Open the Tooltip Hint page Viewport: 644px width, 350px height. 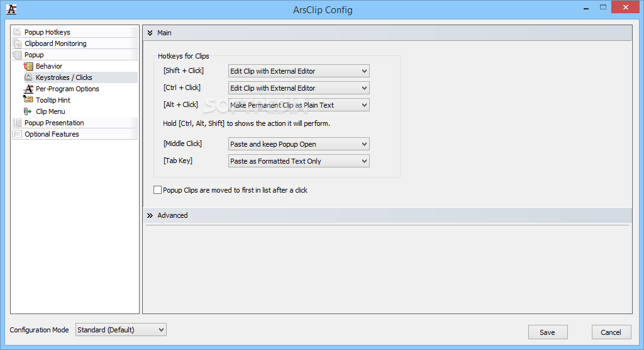[x=53, y=100]
